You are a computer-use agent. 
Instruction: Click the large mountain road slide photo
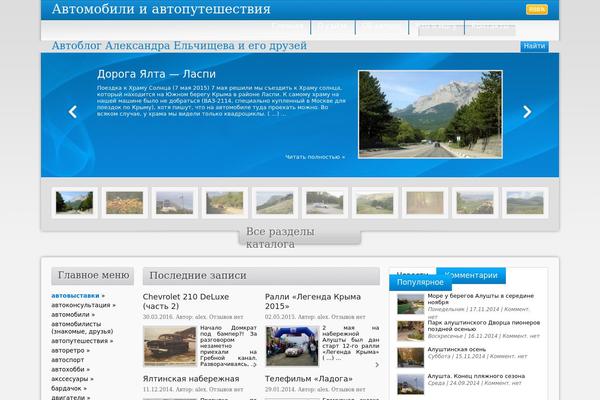click(430, 114)
